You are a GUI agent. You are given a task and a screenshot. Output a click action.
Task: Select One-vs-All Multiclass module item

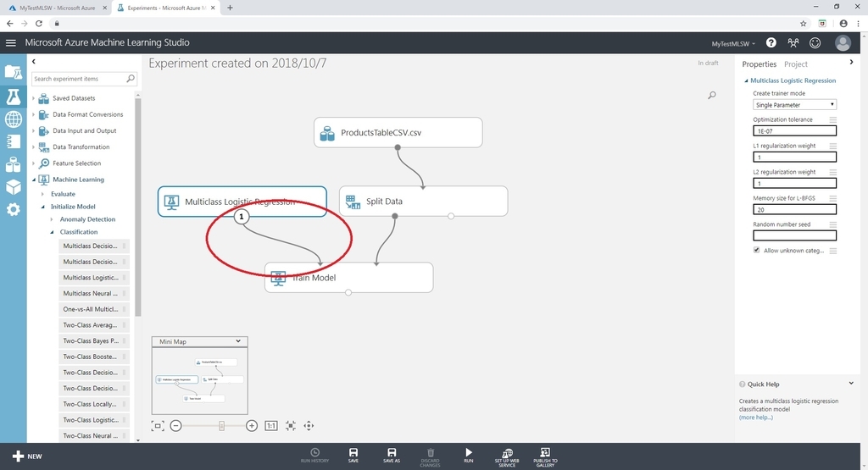point(93,309)
